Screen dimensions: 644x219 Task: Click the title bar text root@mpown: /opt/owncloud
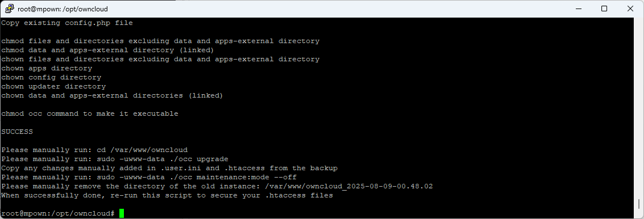pyautogui.click(x=63, y=9)
